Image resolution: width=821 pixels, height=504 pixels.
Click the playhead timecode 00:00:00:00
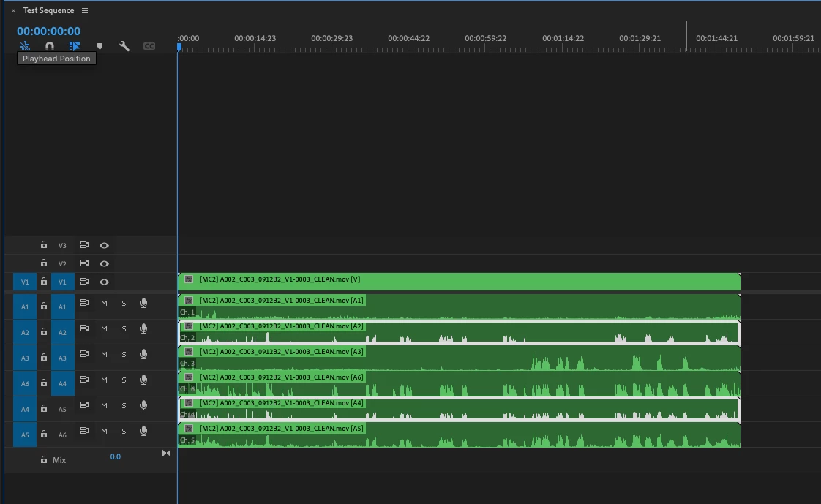pos(49,31)
